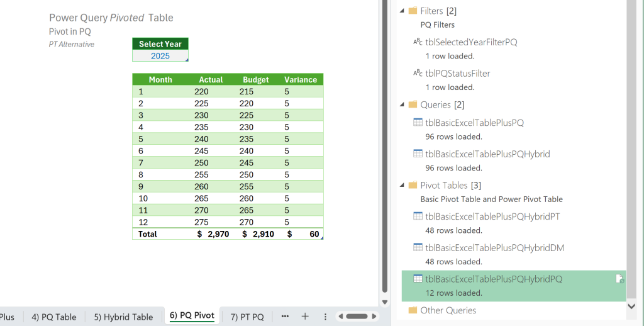Select tblBasicExcelTablePlusPQHybridPQ query name
The width and height of the screenshot is (644, 326).
click(x=494, y=279)
